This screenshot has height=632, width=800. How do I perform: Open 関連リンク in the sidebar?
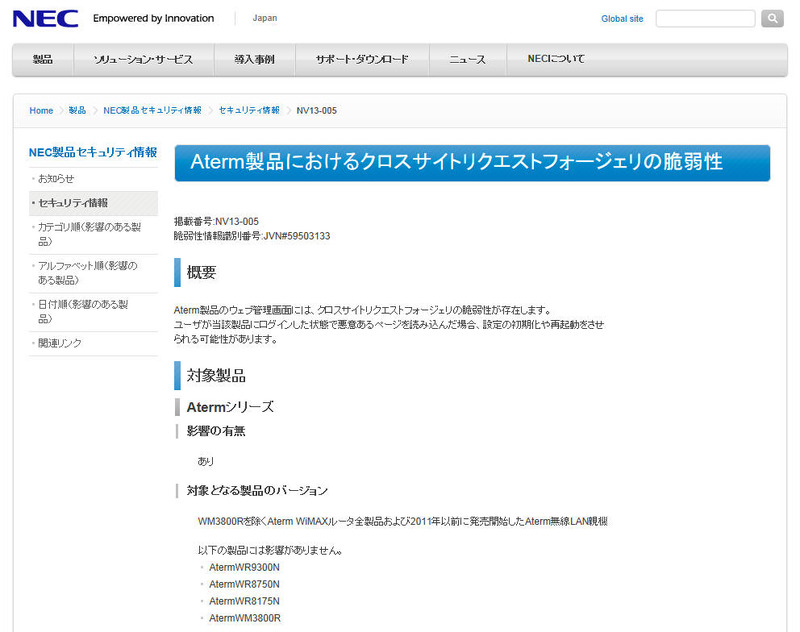60,343
